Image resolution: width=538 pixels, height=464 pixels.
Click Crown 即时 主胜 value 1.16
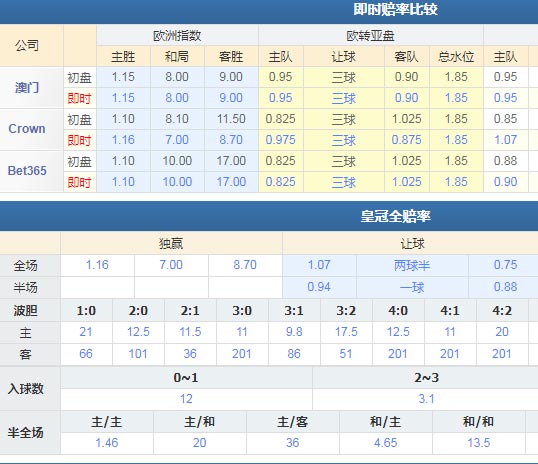(x=123, y=140)
